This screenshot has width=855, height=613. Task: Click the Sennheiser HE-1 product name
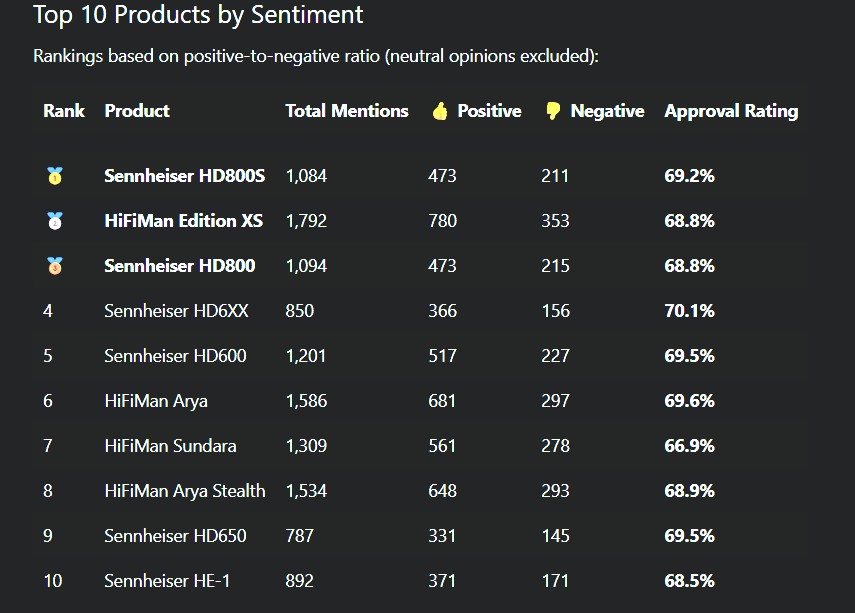pyautogui.click(x=167, y=581)
